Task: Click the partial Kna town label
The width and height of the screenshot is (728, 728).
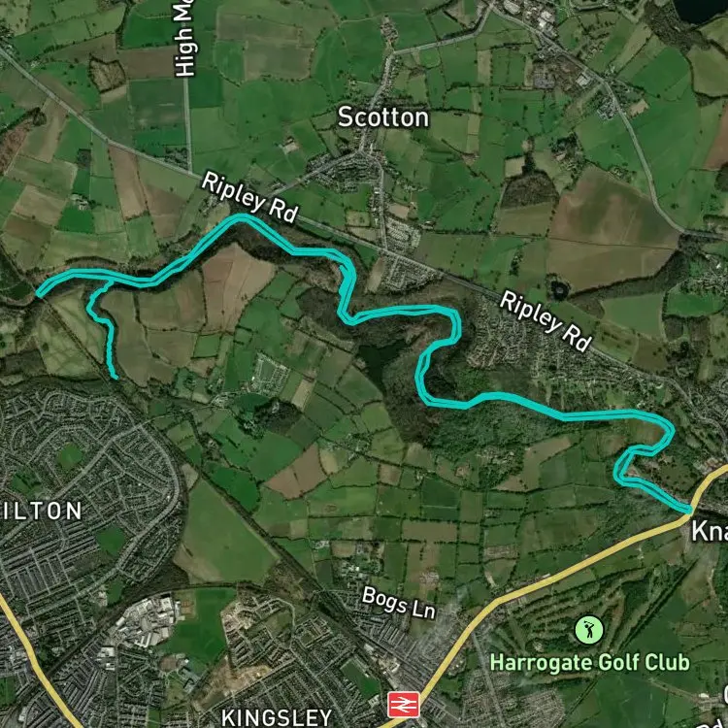Action: (x=710, y=531)
